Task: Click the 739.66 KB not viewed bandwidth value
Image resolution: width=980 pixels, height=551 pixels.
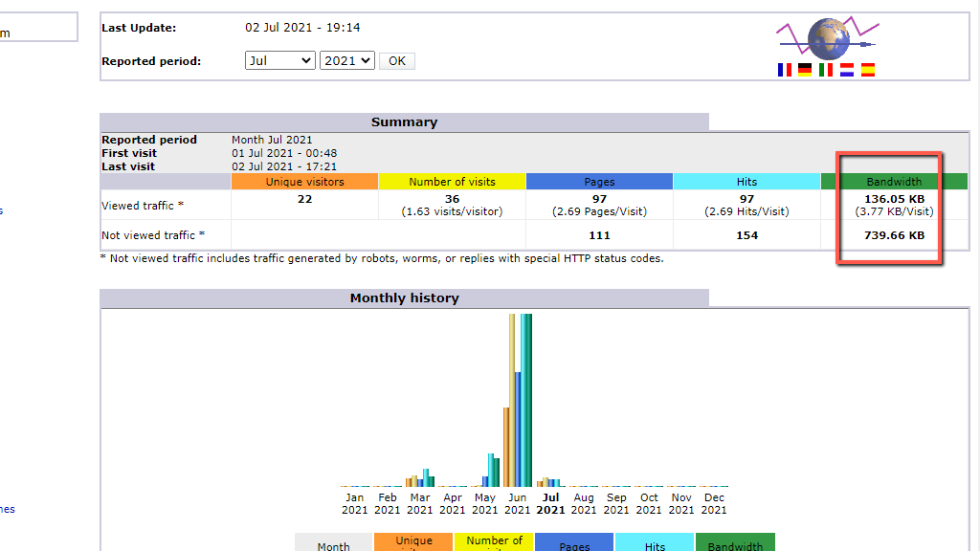Action: (x=894, y=235)
